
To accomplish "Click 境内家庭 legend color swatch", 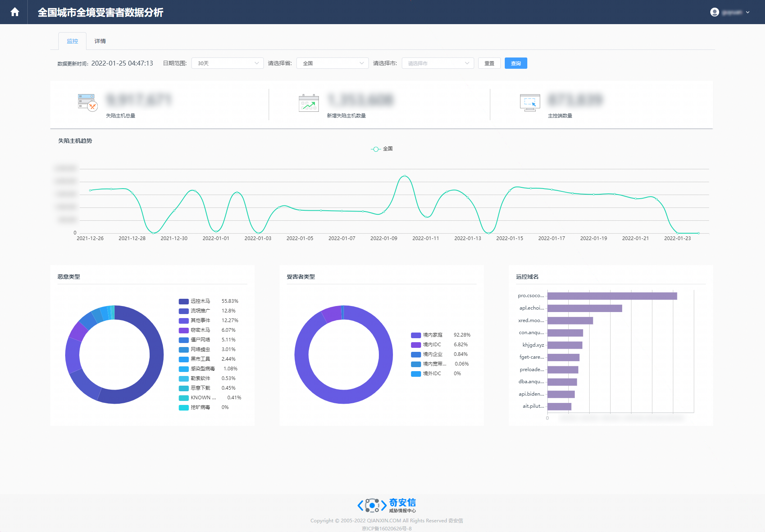I will pyautogui.click(x=416, y=335).
